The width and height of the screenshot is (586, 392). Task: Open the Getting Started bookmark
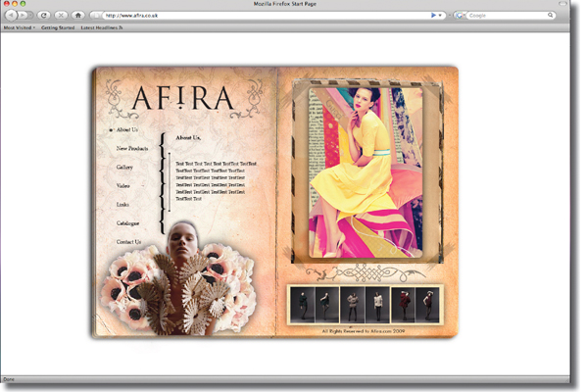(x=58, y=27)
